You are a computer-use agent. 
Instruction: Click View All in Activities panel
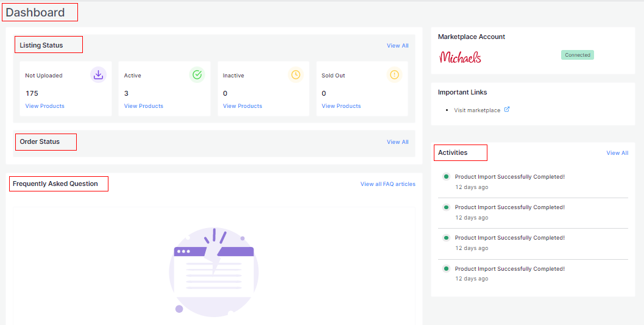[617, 153]
